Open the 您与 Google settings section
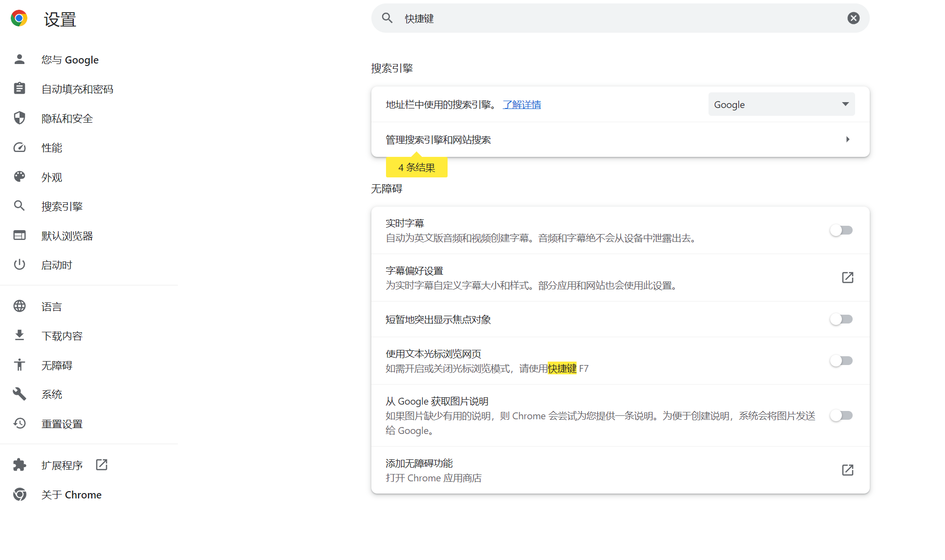Image resolution: width=945 pixels, height=560 pixels. (x=70, y=60)
